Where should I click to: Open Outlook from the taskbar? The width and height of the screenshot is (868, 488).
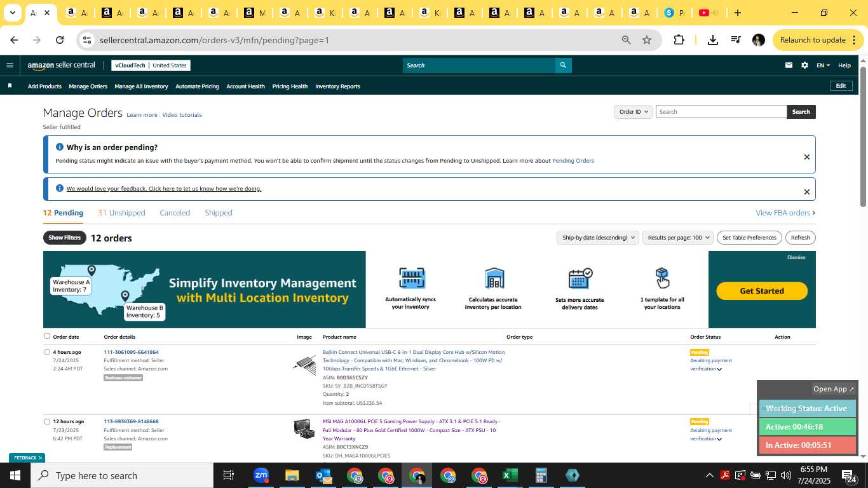click(323, 475)
